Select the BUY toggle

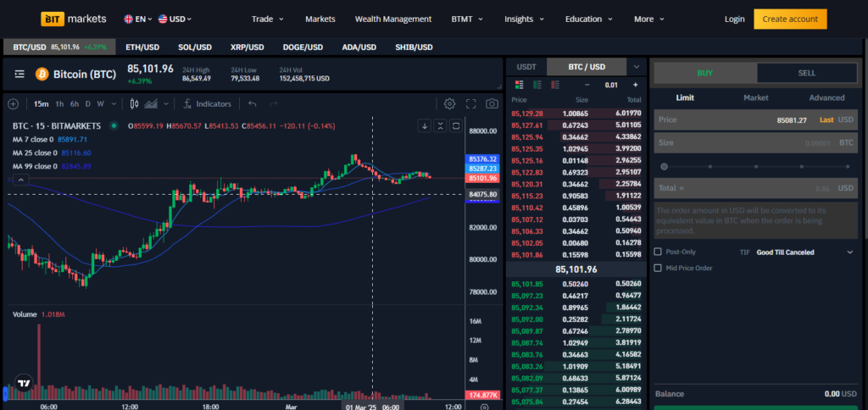tap(705, 73)
